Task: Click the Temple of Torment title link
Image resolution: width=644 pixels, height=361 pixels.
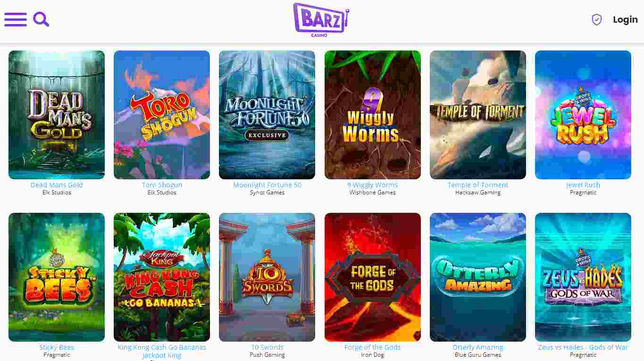Action: 478,185
